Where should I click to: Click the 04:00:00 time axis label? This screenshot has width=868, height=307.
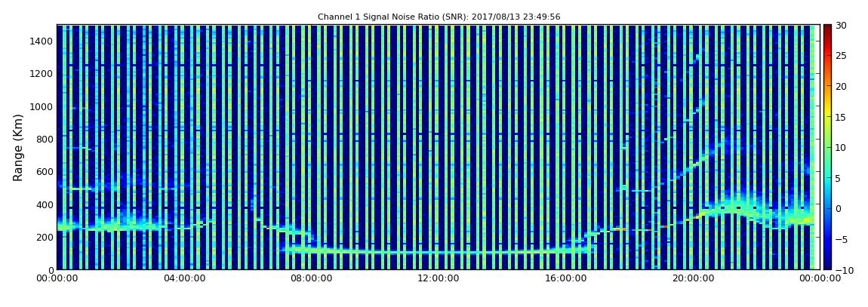click(183, 279)
